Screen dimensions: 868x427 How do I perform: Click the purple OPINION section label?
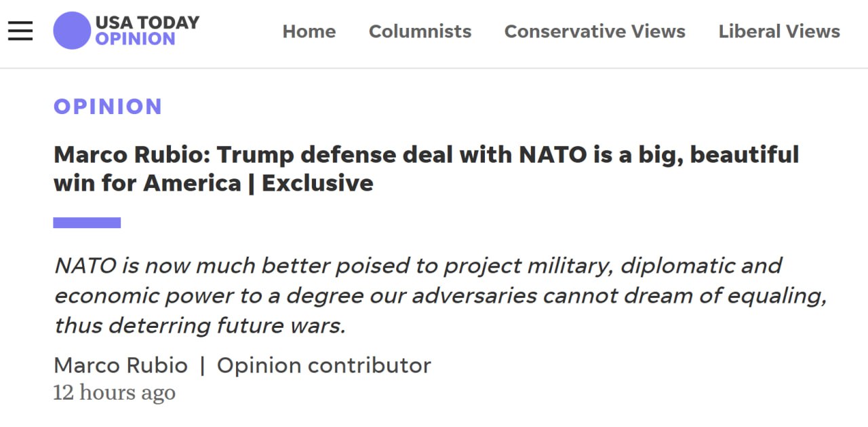[108, 107]
